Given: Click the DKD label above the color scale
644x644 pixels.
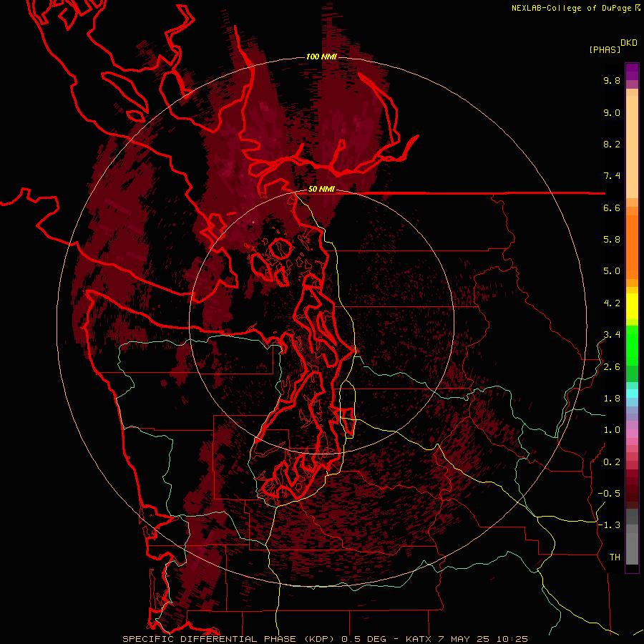Looking at the screenshot, I should 629,42.
